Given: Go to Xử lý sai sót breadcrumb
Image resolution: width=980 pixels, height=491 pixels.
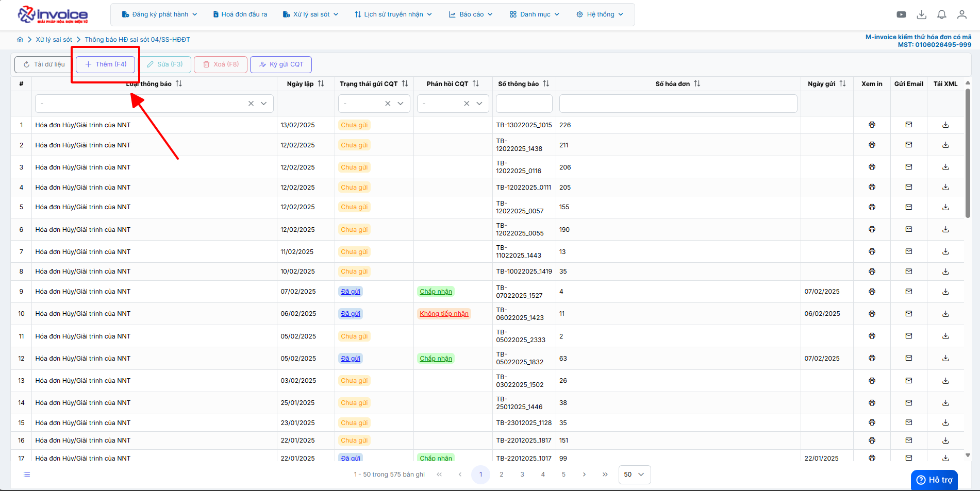Looking at the screenshot, I should 54,40.
